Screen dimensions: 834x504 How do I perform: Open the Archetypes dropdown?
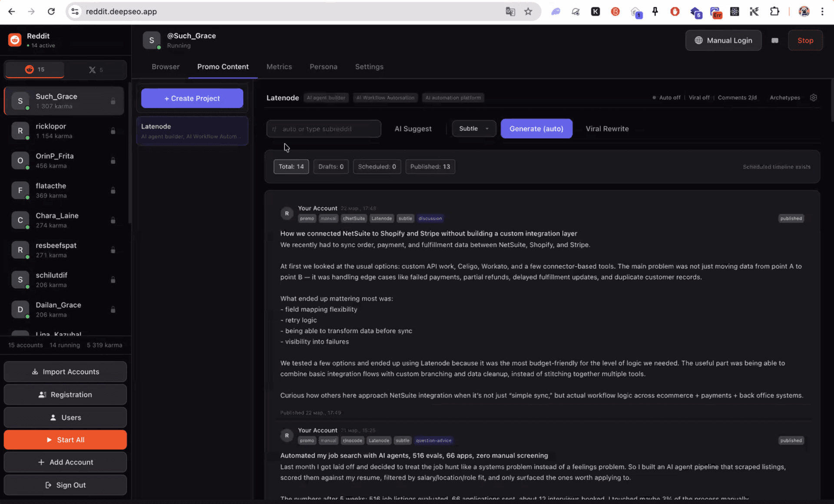[x=785, y=98]
